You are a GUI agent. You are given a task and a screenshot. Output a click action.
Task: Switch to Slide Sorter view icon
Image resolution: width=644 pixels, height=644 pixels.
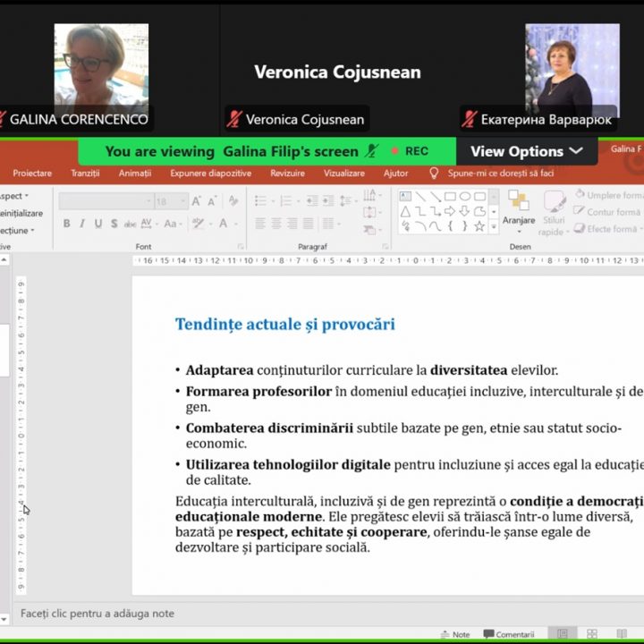[592, 634]
